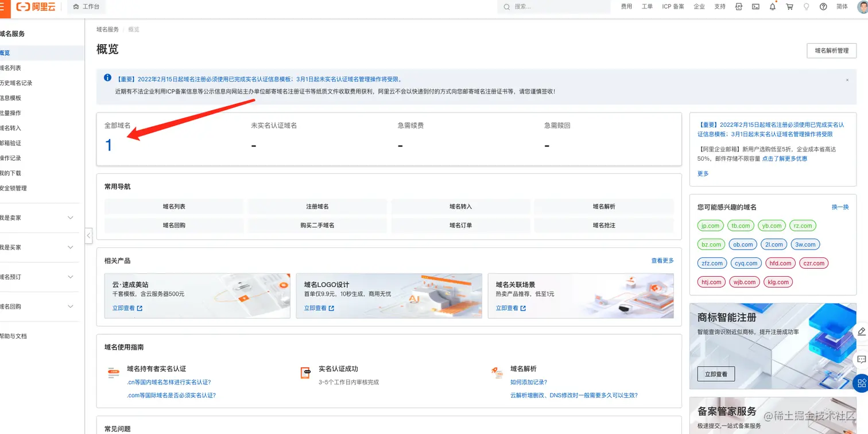Open the user avatar menu

coord(863,7)
